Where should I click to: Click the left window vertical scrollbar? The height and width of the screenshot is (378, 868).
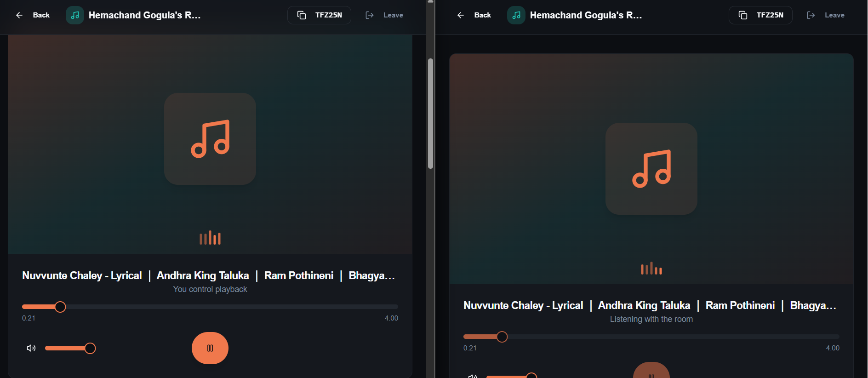tap(431, 114)
